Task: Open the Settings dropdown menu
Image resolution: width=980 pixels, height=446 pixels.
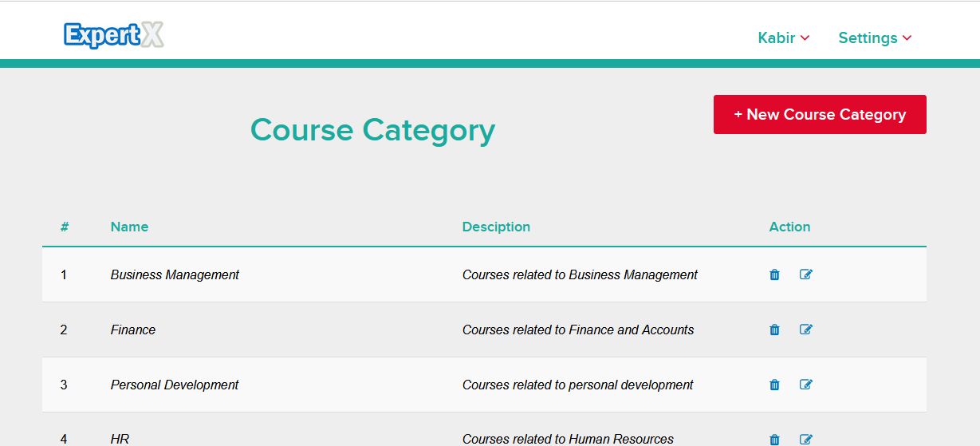Action: pyautogui.click(x=874, y=37)
